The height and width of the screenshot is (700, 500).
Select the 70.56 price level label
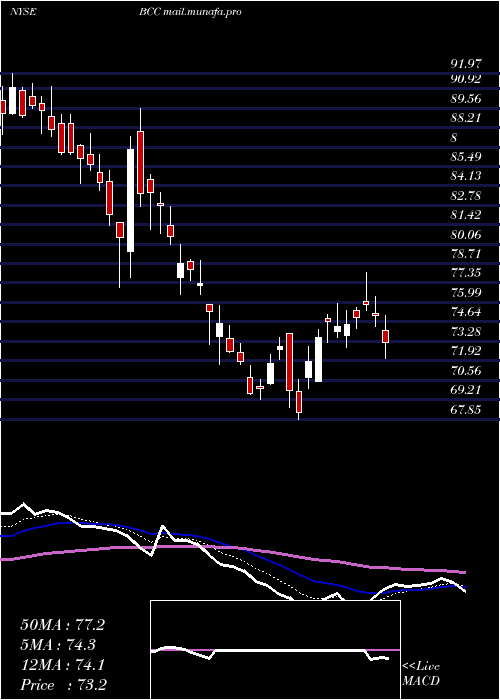(x=466, y=370)
